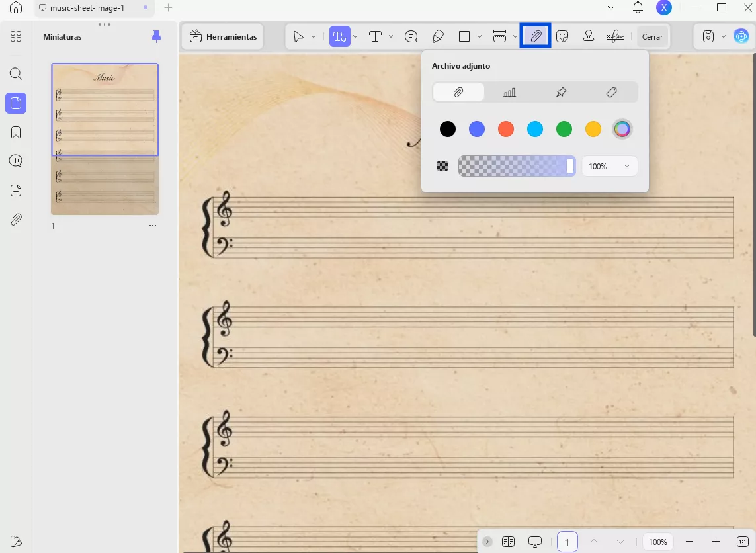Select the page 1 thumbnail
The width and height of the screenshot is (756, 553).
pyautogui.click(x=105, y=139)
